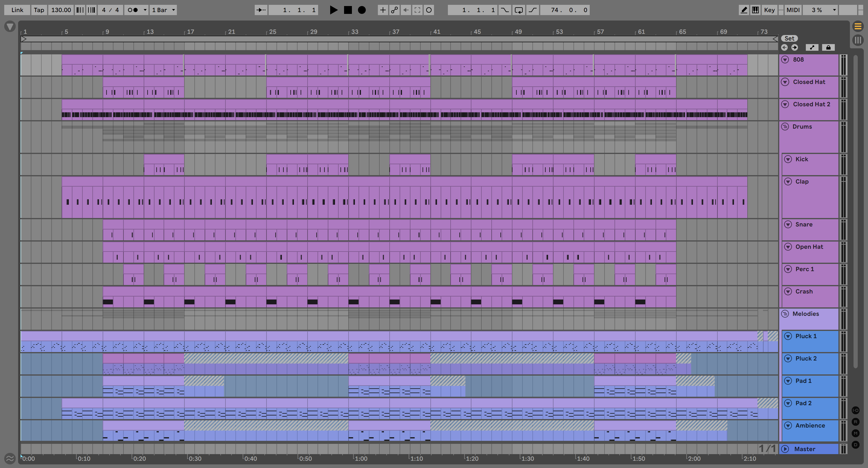Screen dimensions: 868x468
Task: Toggle the Arrangement Loop switch
Action: [519, 10]
